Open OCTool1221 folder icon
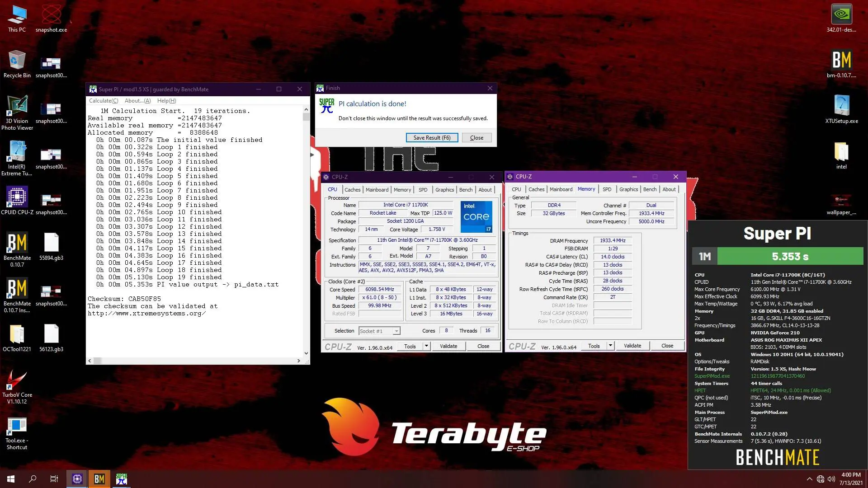868x488 pixels. pyautogui.click(x=17, y=338)
